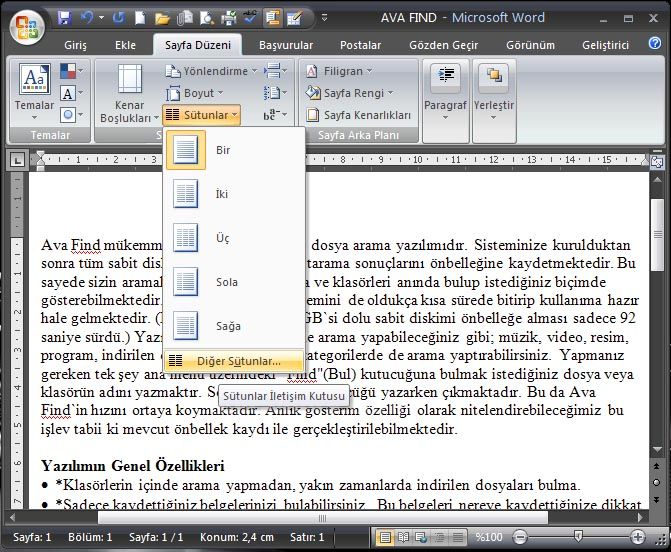This screenshot has height=552, width=671.
Task: Open the Geliştirici tab
Action: [x=605, y=45]
